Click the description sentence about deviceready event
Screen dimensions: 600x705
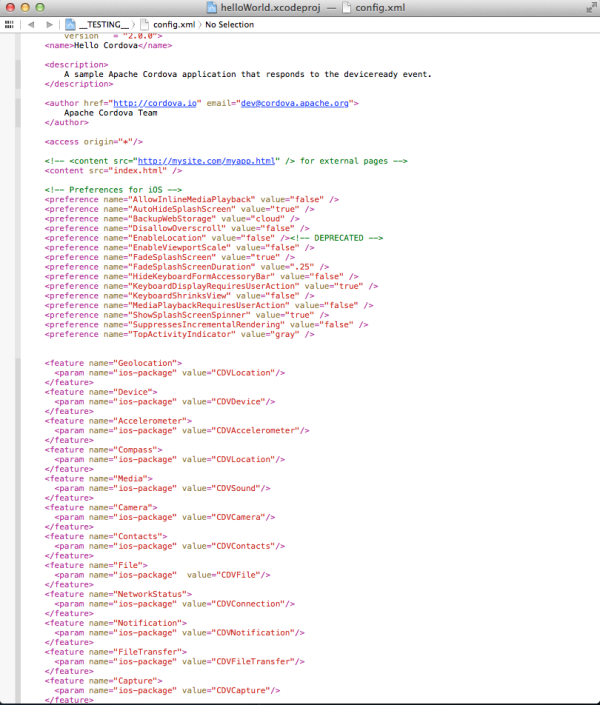248,74
